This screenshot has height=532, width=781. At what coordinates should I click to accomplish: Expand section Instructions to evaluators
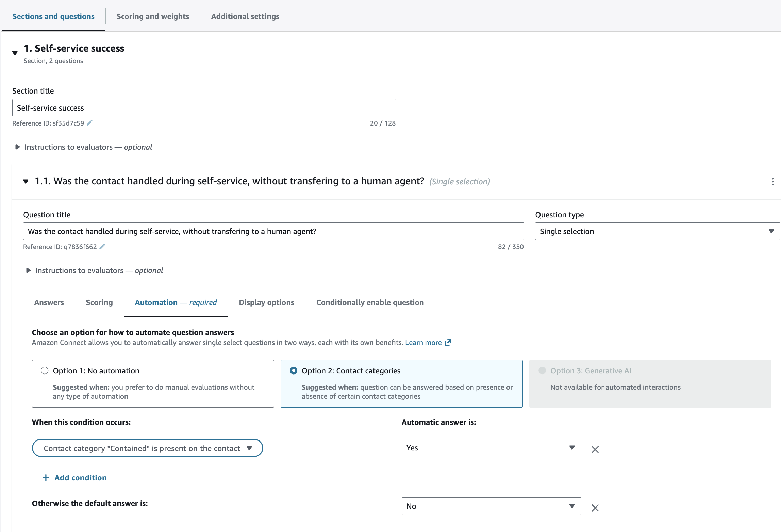click(18, 147)
